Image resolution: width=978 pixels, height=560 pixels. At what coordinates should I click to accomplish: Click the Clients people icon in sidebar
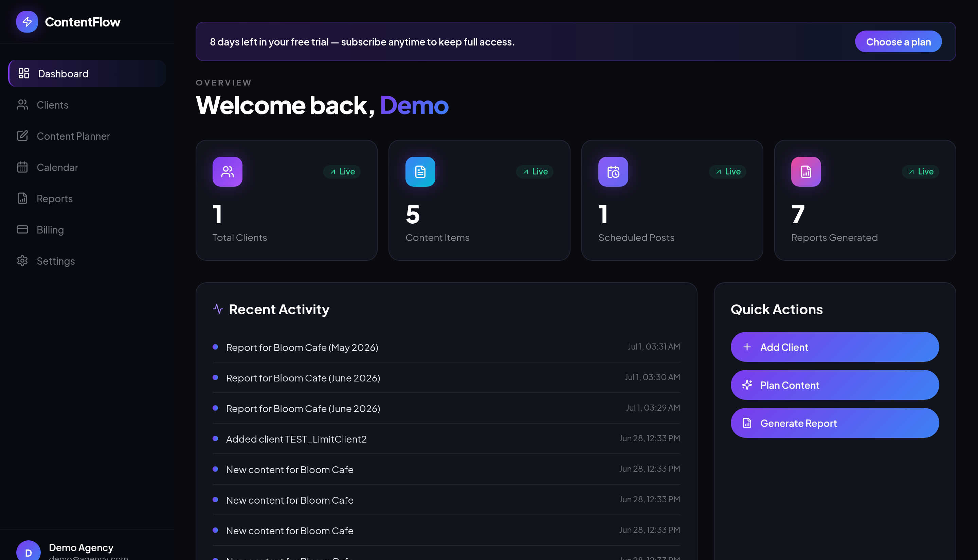22,105
